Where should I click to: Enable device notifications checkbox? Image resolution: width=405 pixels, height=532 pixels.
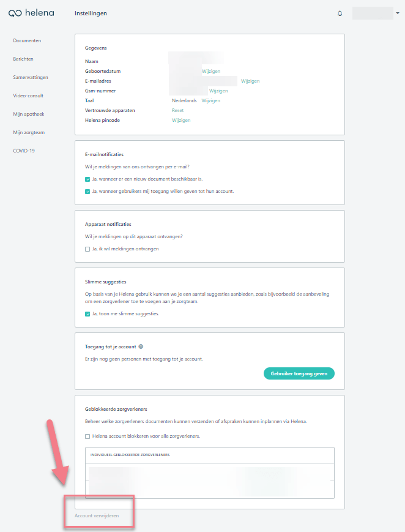point(87,249)
